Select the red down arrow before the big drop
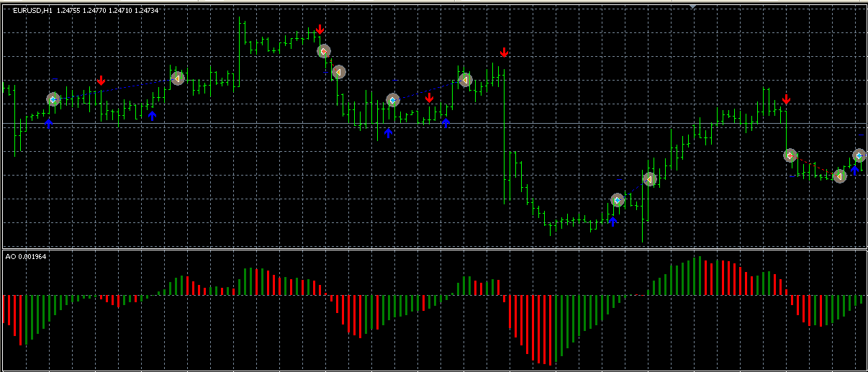The width and height of the screenshot is (868, 372). [x=505, y=53]
